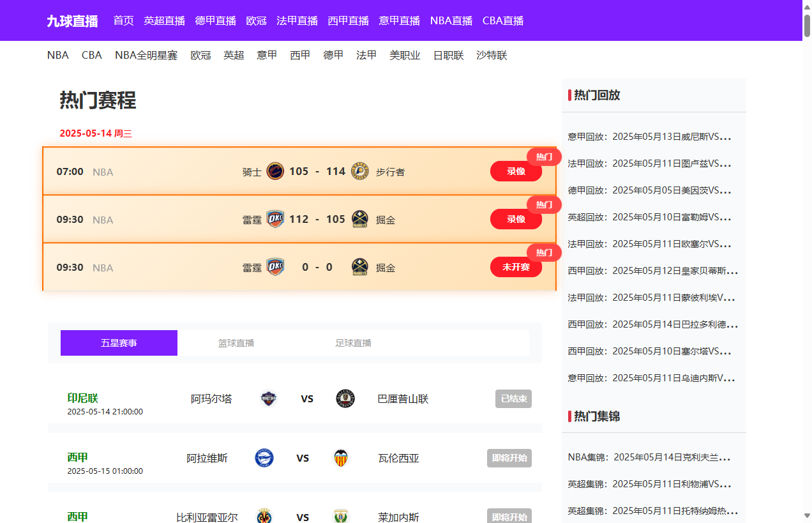Open 英超直播 in the top navigation
Viewport: 812px width, 523px height.
(x=164, y=20)
